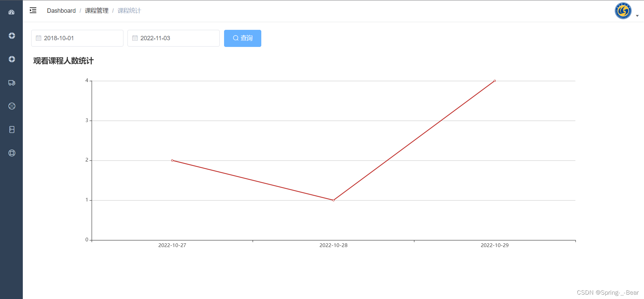Open the refrigerator icon menu in sidebar

point(12,130)
